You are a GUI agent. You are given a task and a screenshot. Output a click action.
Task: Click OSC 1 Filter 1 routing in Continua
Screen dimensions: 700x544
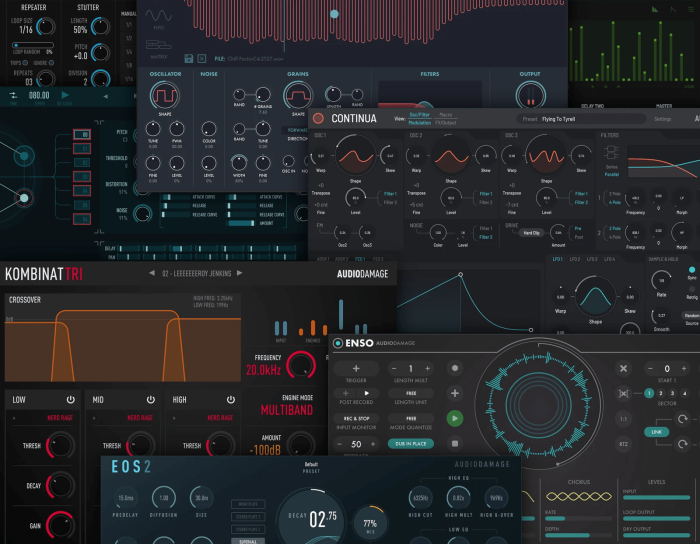tap(390, 194)
